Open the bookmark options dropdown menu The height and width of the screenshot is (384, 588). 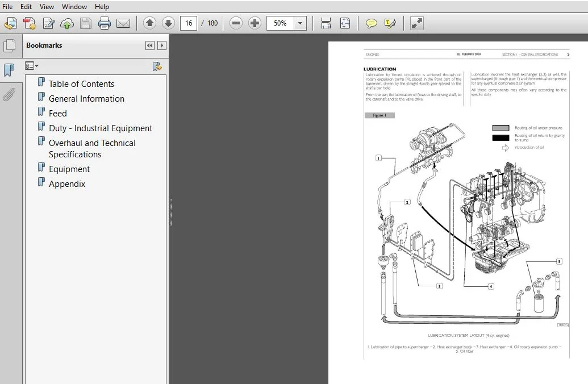point(32,66)
